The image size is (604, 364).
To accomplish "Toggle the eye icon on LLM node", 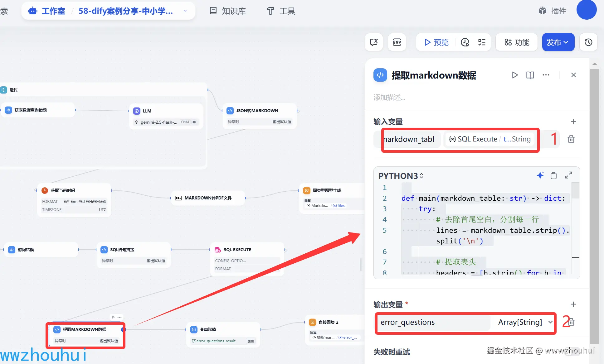I will 194,122.
